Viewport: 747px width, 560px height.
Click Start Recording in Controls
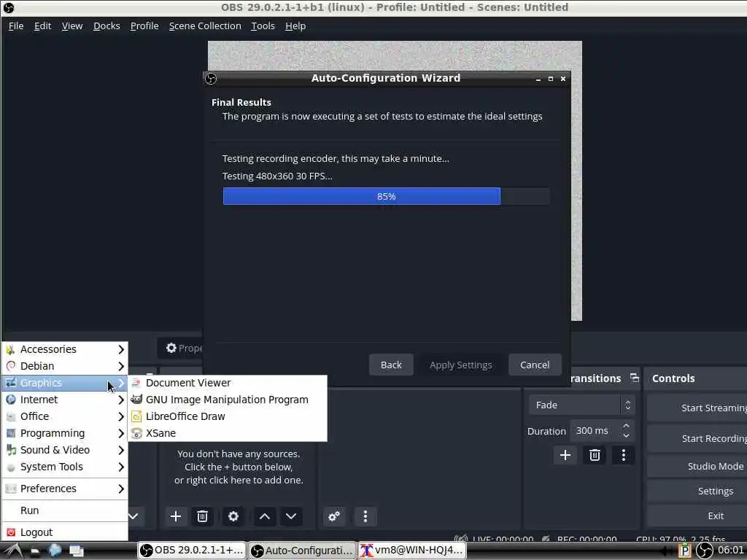(697, 438)
